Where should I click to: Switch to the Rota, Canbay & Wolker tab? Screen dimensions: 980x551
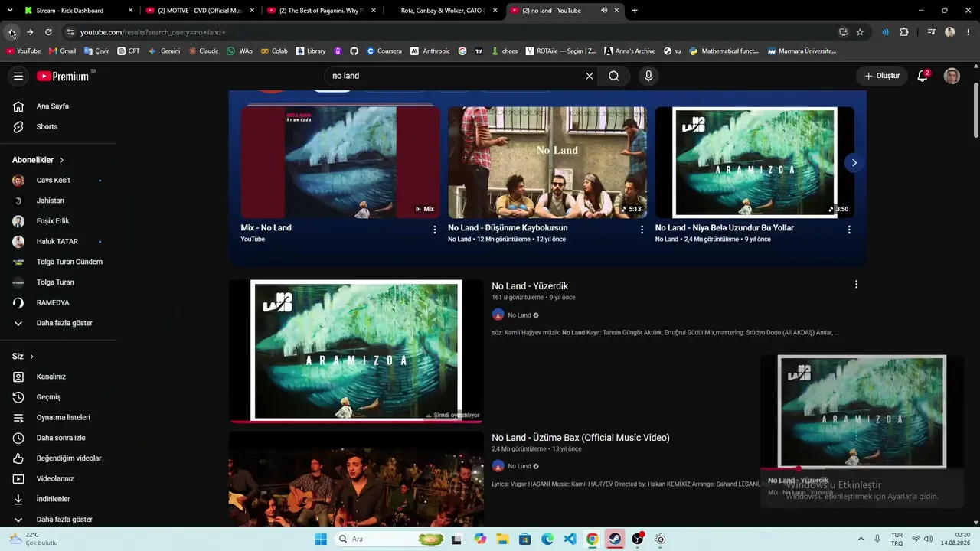click(443, 11)
